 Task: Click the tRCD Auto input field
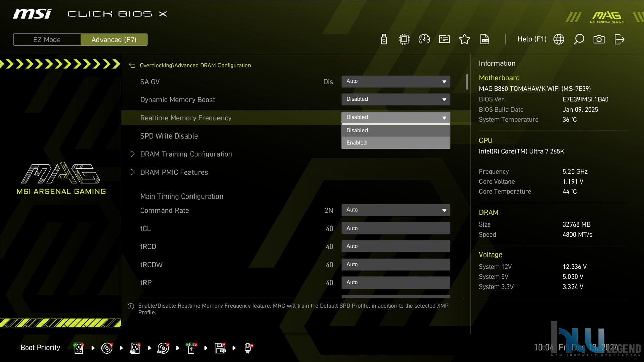[x=396, y=246]
